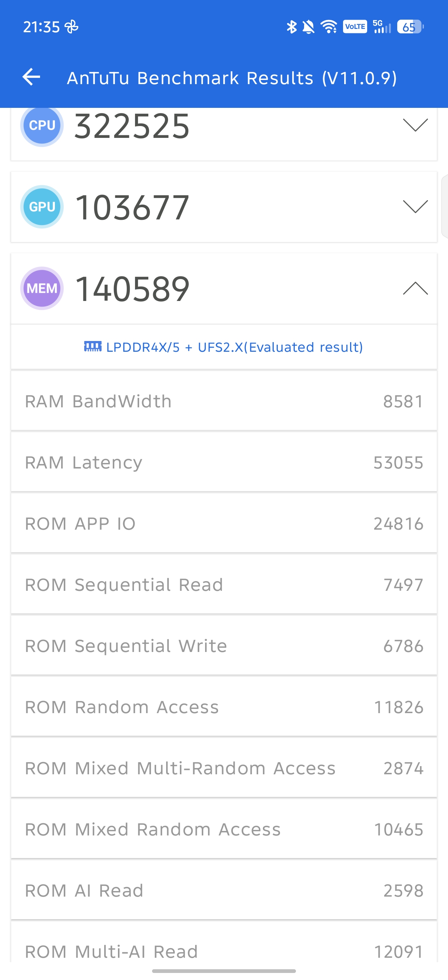Tap the battery 65 indicator
This screenshot has height=980, width=448.
point(410,27)
